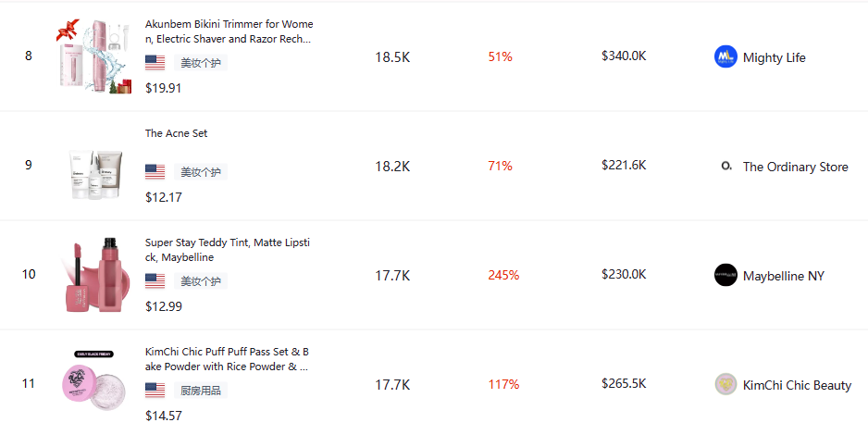The width and height of the screenshot is (868, 435).
Task: Click US flag icon for Teddy Tint lipstick
Action: coord(155,281)
